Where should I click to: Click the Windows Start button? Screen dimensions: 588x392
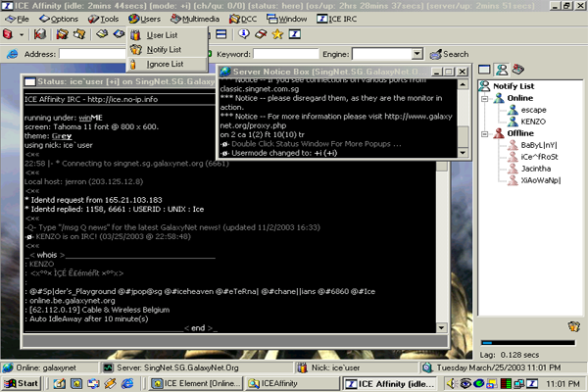coord(21,383)
